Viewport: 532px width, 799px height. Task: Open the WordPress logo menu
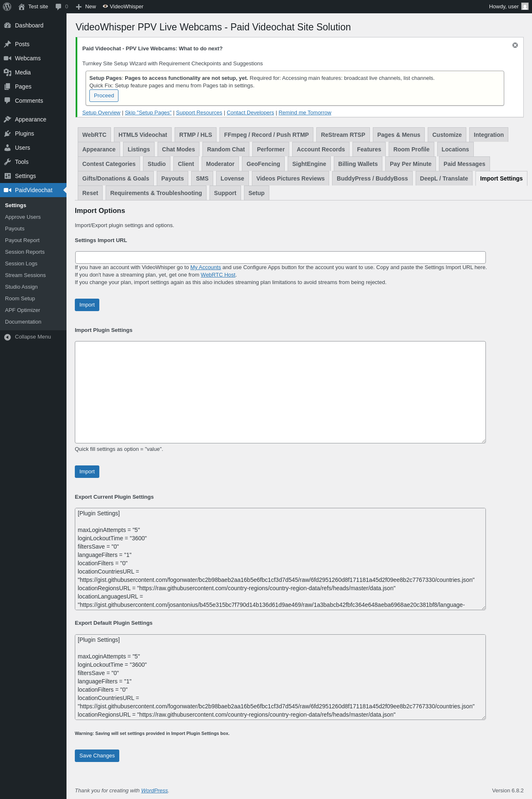(7, 7)
